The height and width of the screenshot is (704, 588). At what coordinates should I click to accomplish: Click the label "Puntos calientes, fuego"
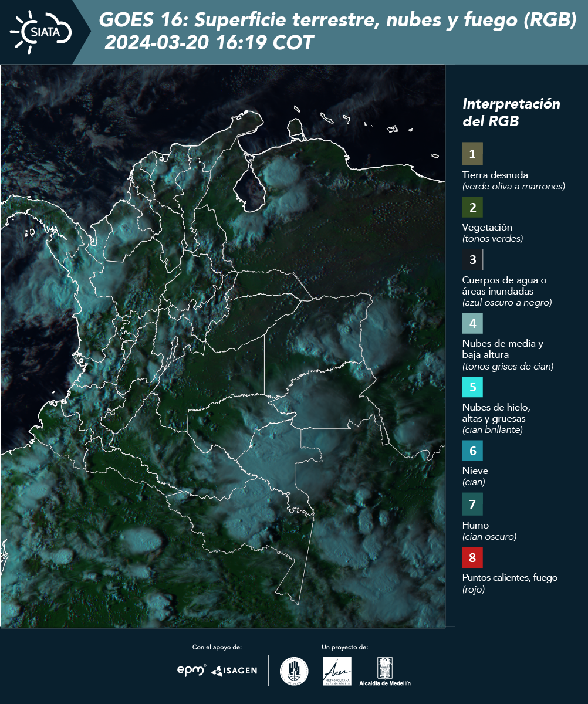point(510,578)
